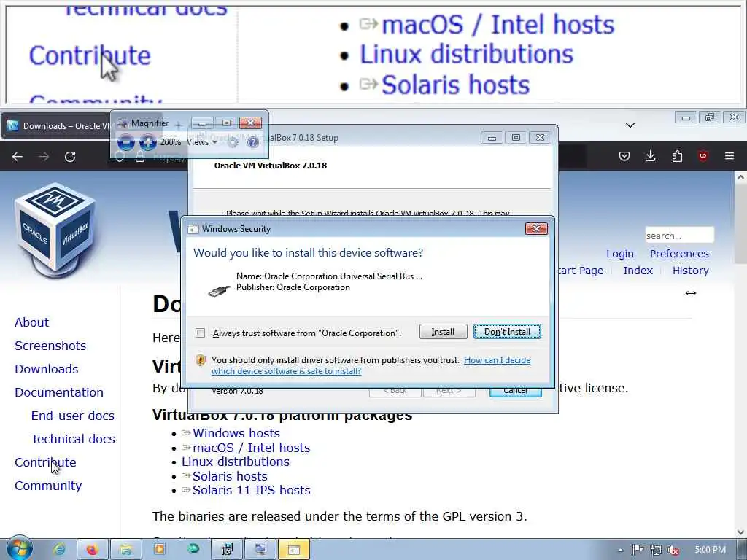Open Firefox downloads arrow icon
The width and height of the screenshot is (747, 560).
pyautogui.click(x=650, y=156)
